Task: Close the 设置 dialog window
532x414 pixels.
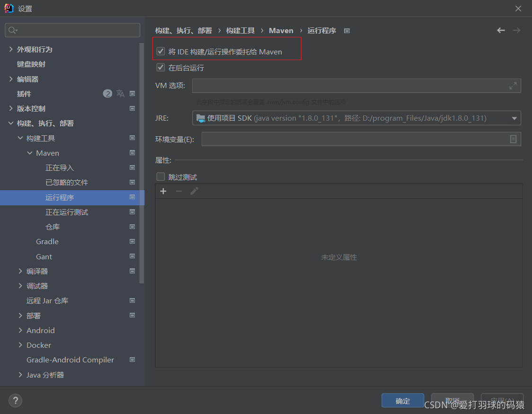Action: tap(518, 9)
